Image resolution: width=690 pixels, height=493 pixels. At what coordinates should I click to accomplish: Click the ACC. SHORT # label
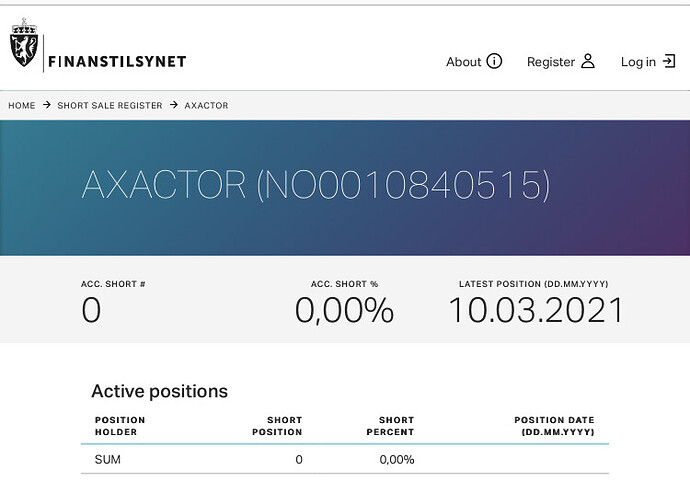click(x=113, y=284)
